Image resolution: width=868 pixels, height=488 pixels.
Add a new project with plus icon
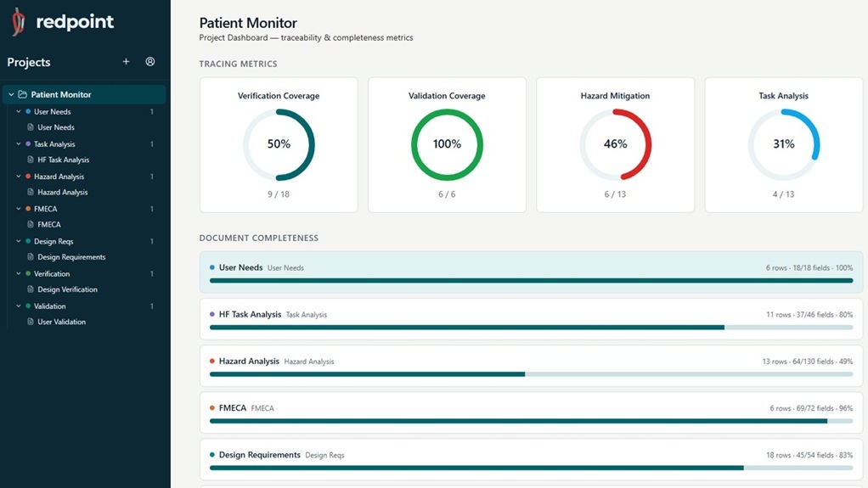tap(127, 61)
